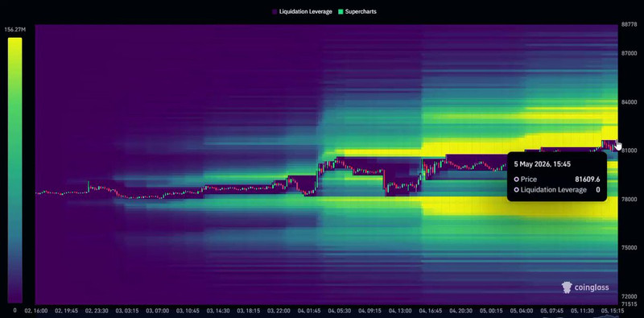The width and height of the screenshot is (644, 318).
Task: Click the 02, 16:00 time axis label
Action: (36, 311)
